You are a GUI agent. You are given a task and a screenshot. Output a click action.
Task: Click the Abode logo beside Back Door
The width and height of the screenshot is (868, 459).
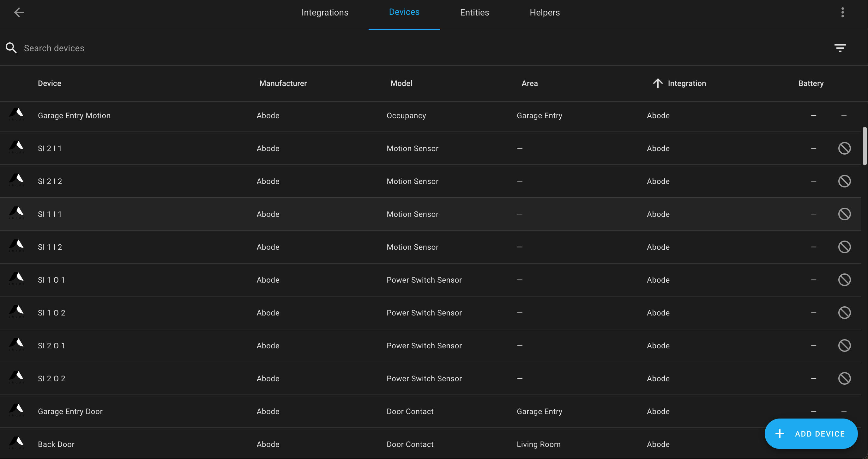16,444
